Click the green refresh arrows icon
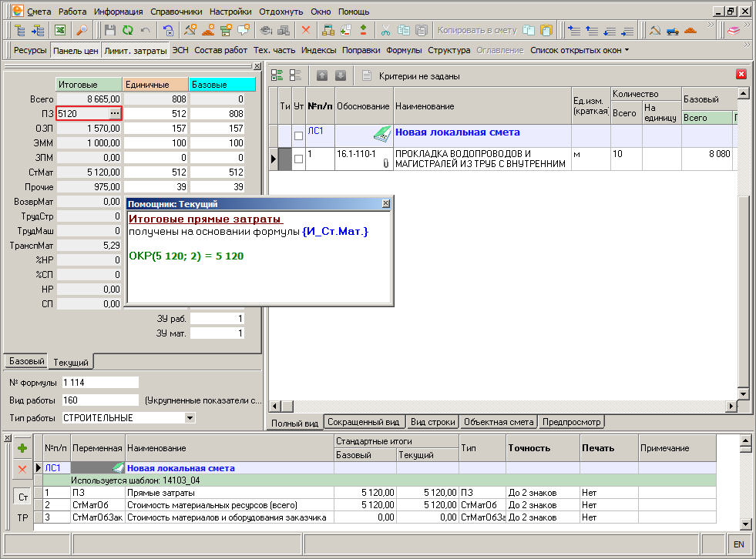Viewport: 756px width, 559px height. tap(128, 30)
